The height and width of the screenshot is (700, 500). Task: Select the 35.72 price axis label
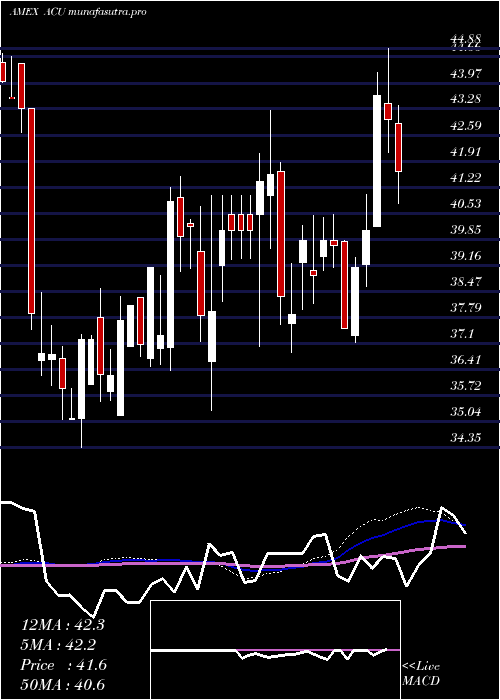pyautogui.click(x=466, y=386)
